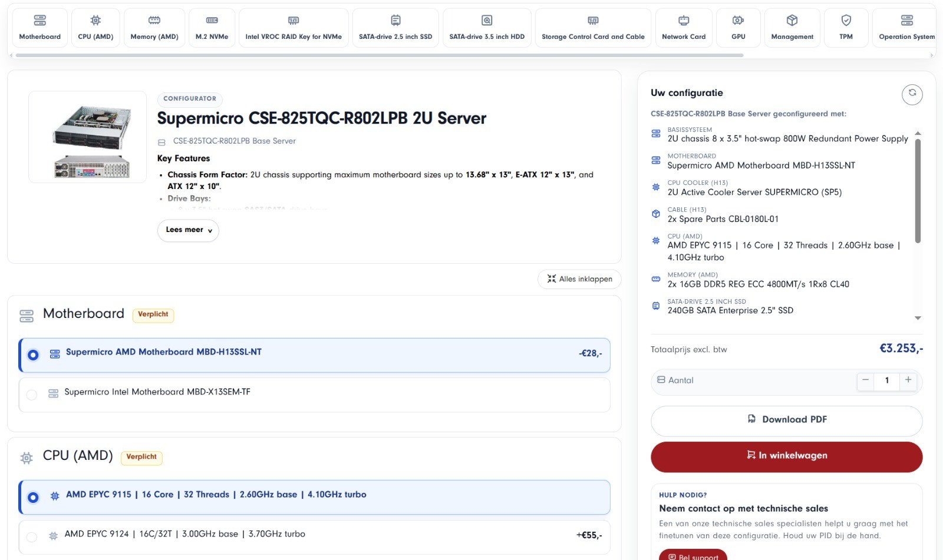Click the TPM shield icon
943x560 pixels.
(846, 21)
